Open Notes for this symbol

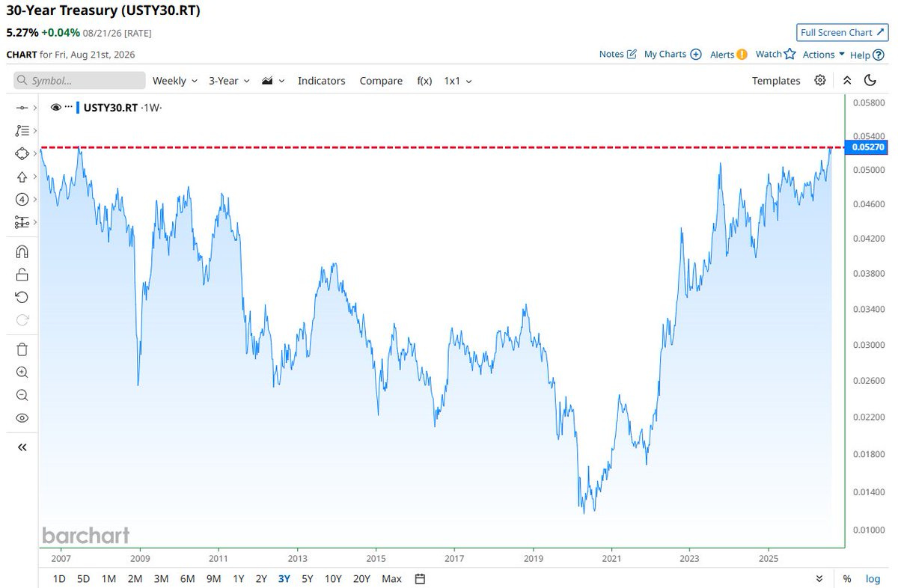(x=618, y=54)
